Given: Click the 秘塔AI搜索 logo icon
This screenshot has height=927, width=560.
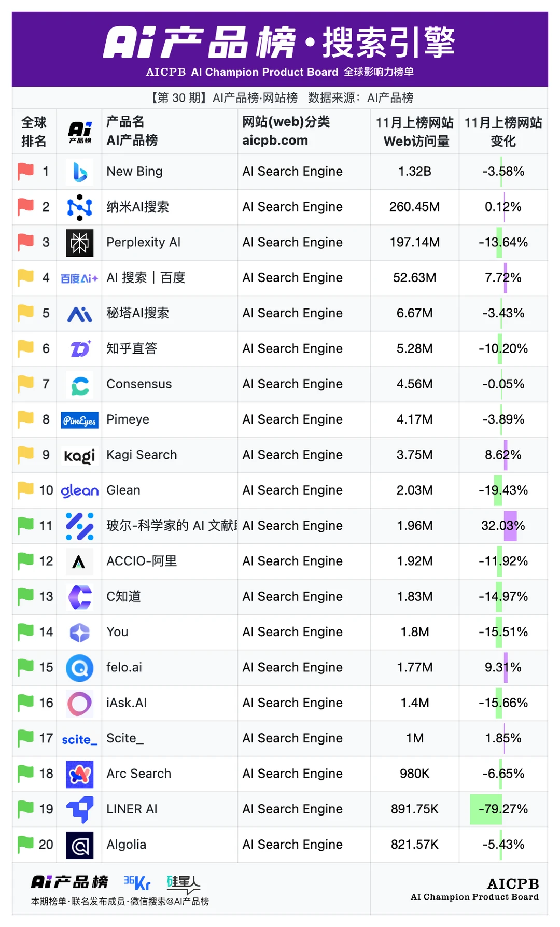Looking at the screenshot, I should 80,314.
